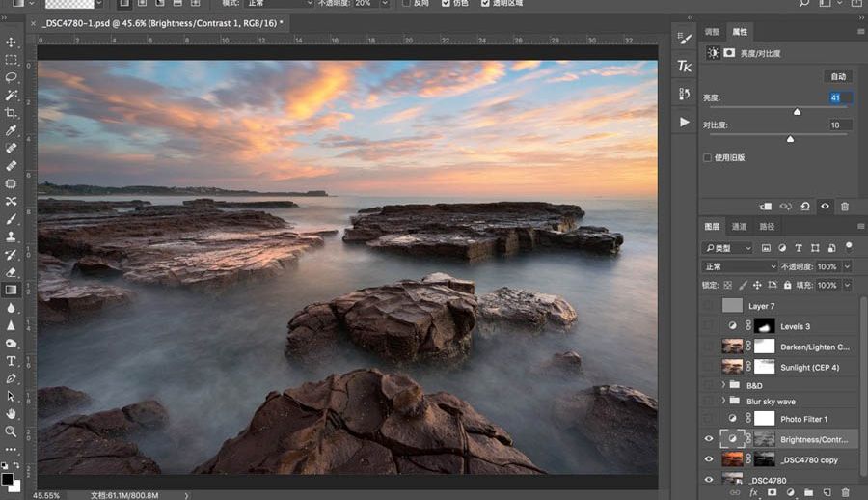Show the Layer 7 layer visibility

[x=709, y=306]
